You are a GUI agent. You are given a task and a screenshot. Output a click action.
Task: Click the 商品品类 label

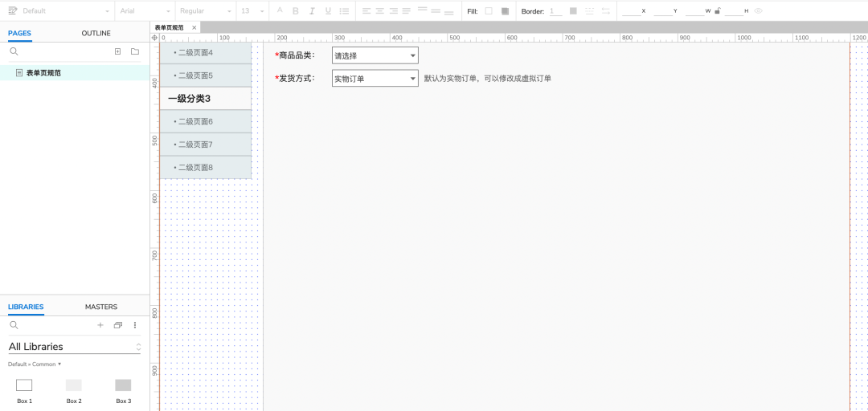click(294, 55)
